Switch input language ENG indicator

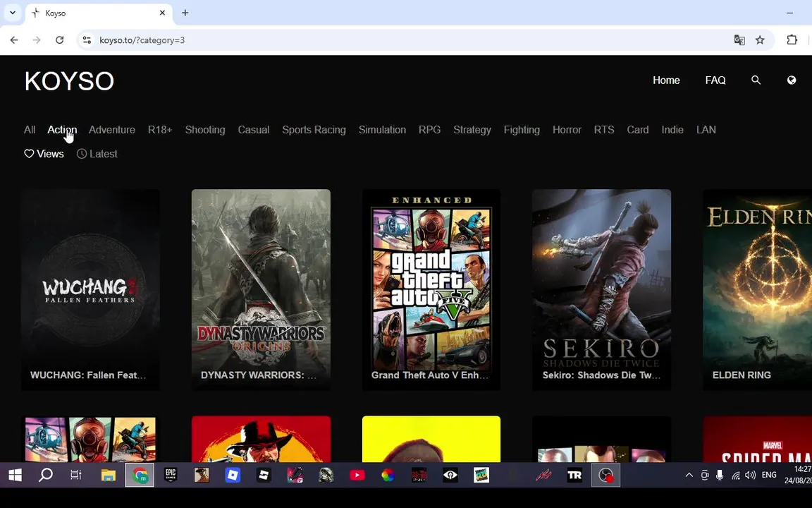(769, 475)
